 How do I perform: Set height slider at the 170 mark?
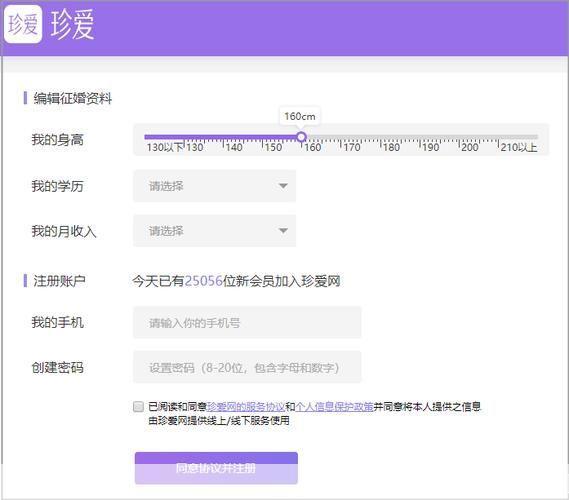[341, 137]
